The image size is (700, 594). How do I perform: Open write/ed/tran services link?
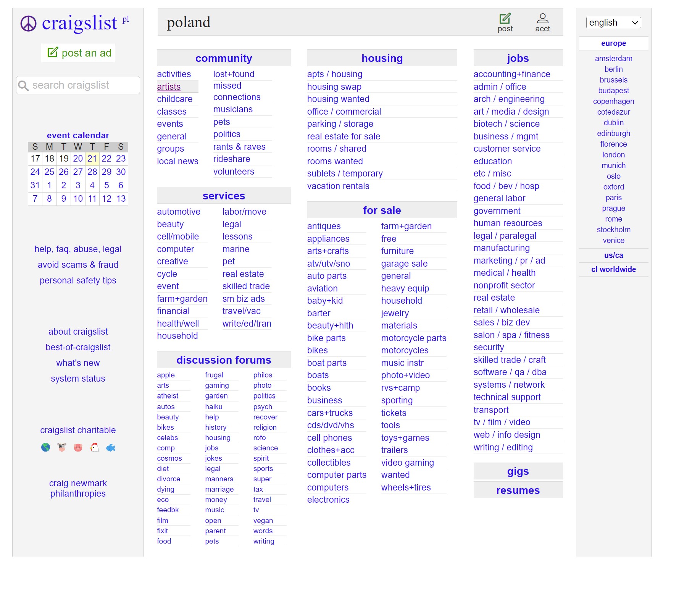(x=247, y=324)
